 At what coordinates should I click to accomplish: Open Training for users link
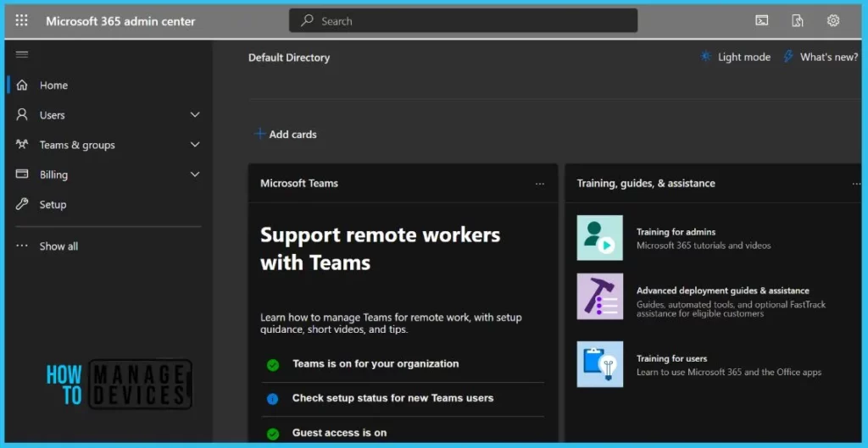tap(671, 358)
